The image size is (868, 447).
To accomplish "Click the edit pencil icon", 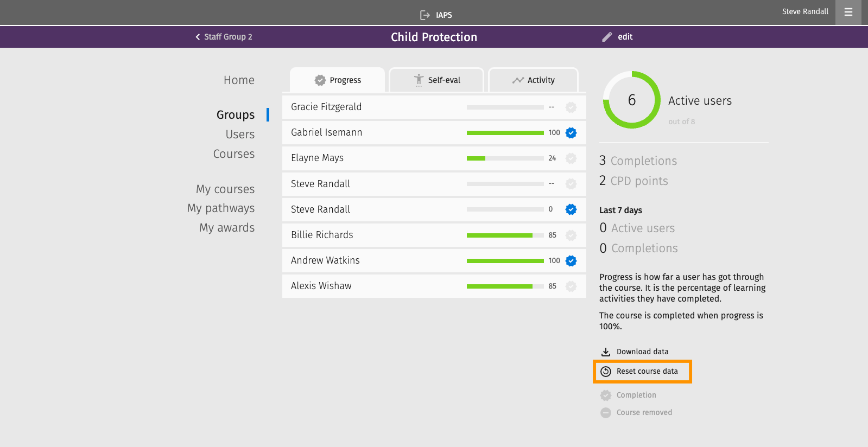I will (x=607, y=37).
